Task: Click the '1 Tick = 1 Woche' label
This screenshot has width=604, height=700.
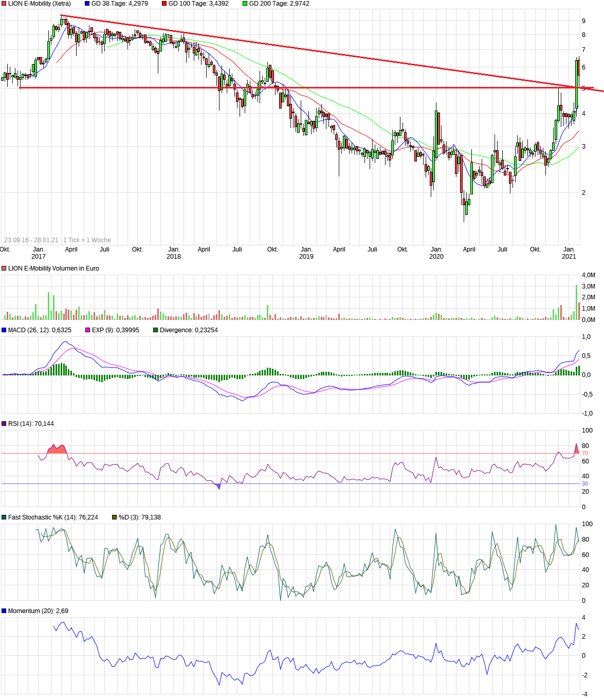Action: point(87,240)
